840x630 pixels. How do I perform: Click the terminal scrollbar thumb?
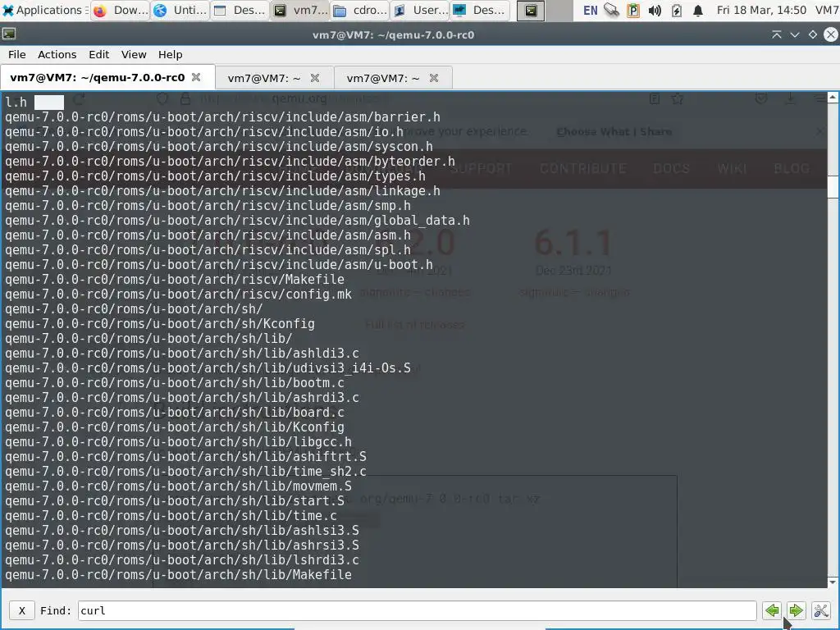point(833,188)
